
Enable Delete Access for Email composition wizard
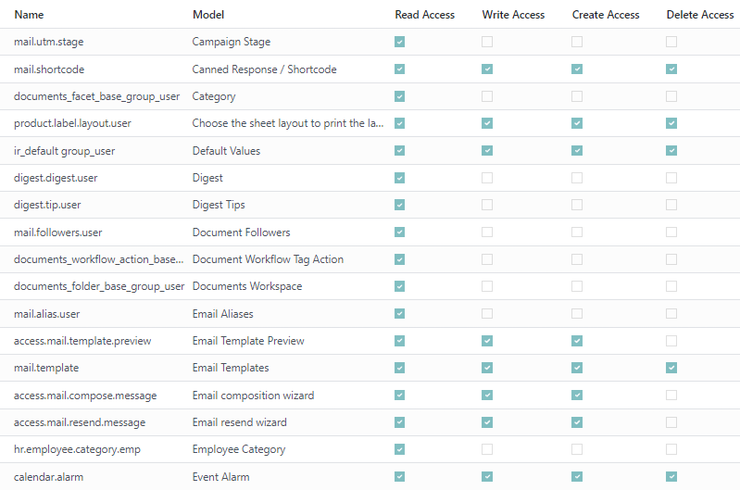672,395
